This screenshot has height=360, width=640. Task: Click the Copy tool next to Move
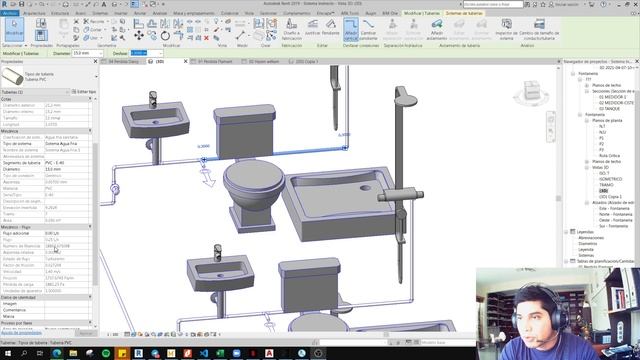152,36
